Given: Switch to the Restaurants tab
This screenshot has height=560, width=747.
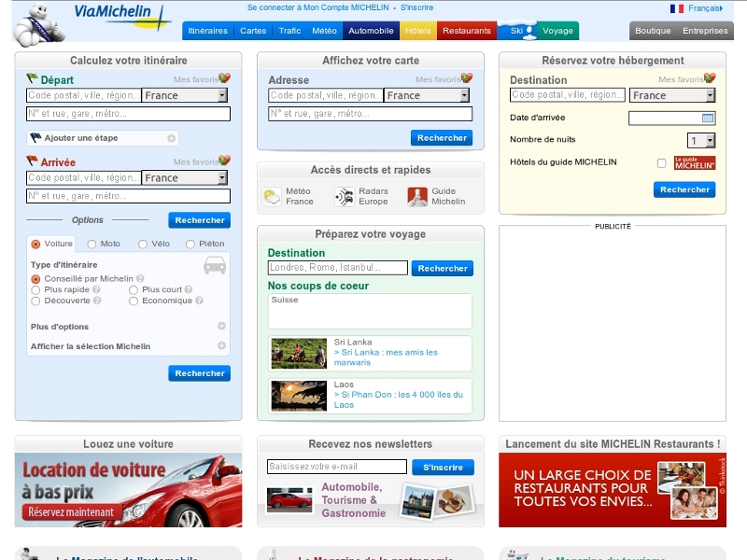Looking at the screenshot, I should (x=466, y=31).
